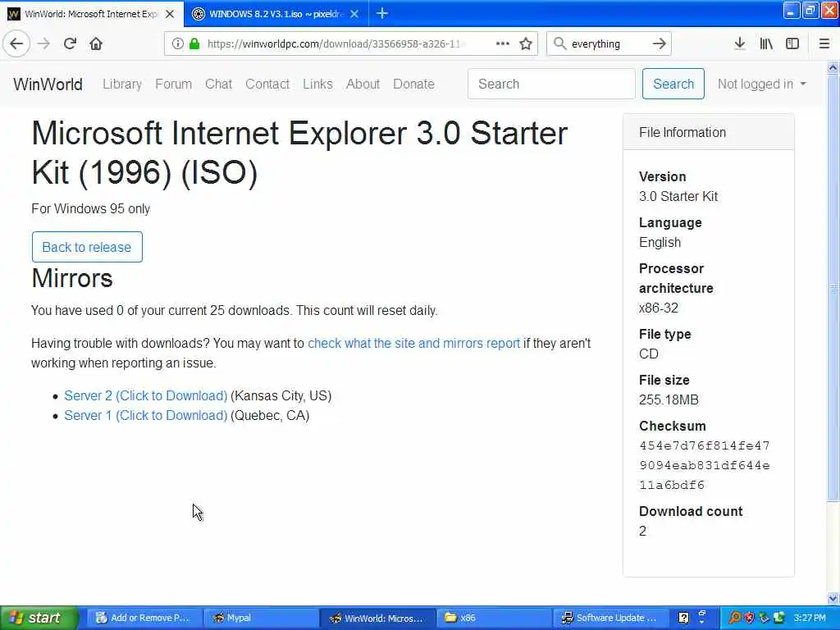Screen dimensions: 840x630
Task: Open the x86 folder taskbar button
Action: pyautogui.click(x=495, y=618)
